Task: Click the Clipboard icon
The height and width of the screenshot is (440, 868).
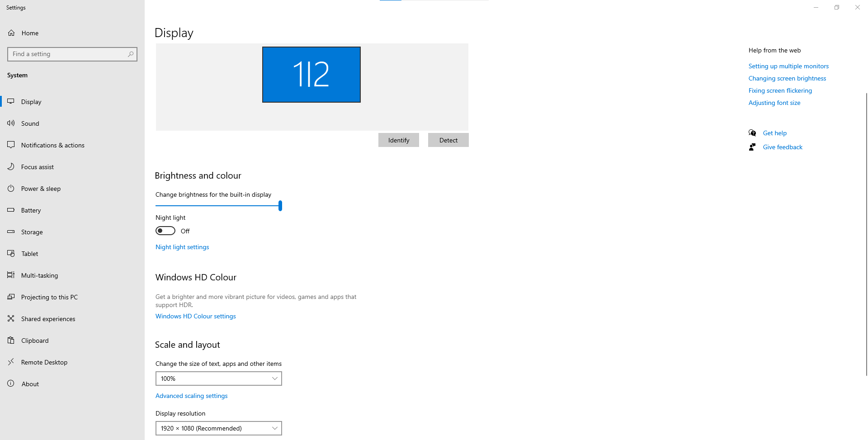Action: pyautogui.click(x=11, y=341)
